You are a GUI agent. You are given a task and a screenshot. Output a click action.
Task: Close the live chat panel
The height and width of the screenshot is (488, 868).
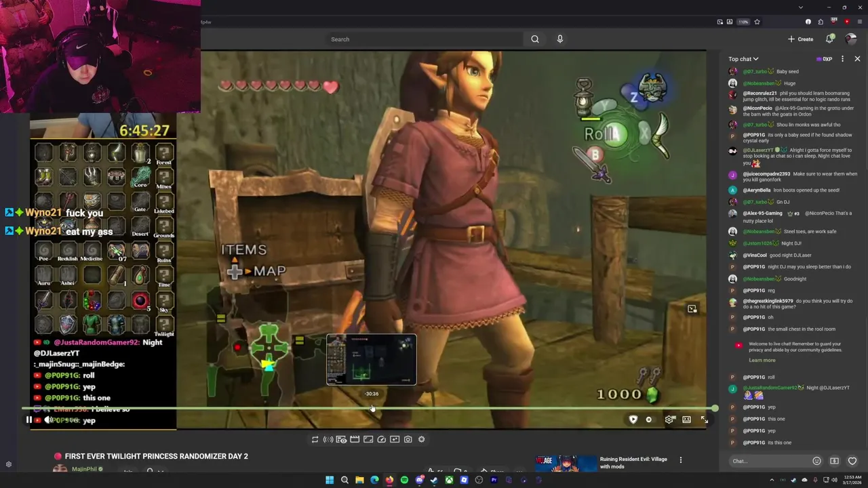tap(857, 59)
